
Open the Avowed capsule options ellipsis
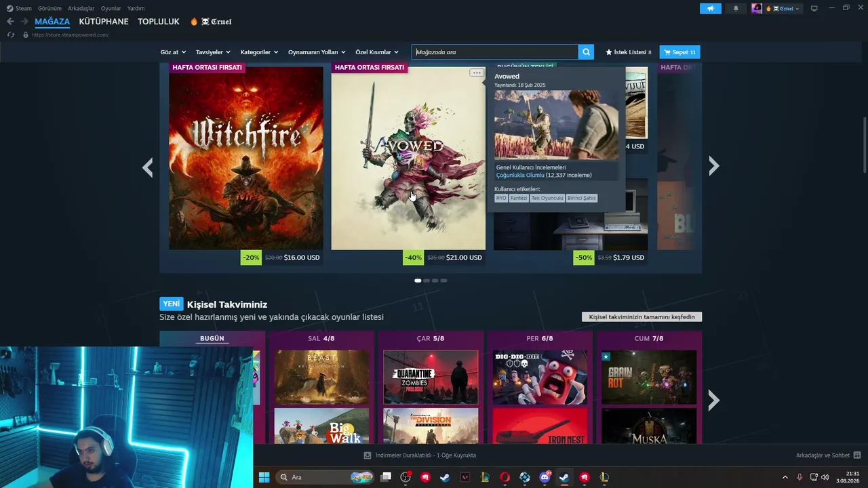tap(477, 73)
